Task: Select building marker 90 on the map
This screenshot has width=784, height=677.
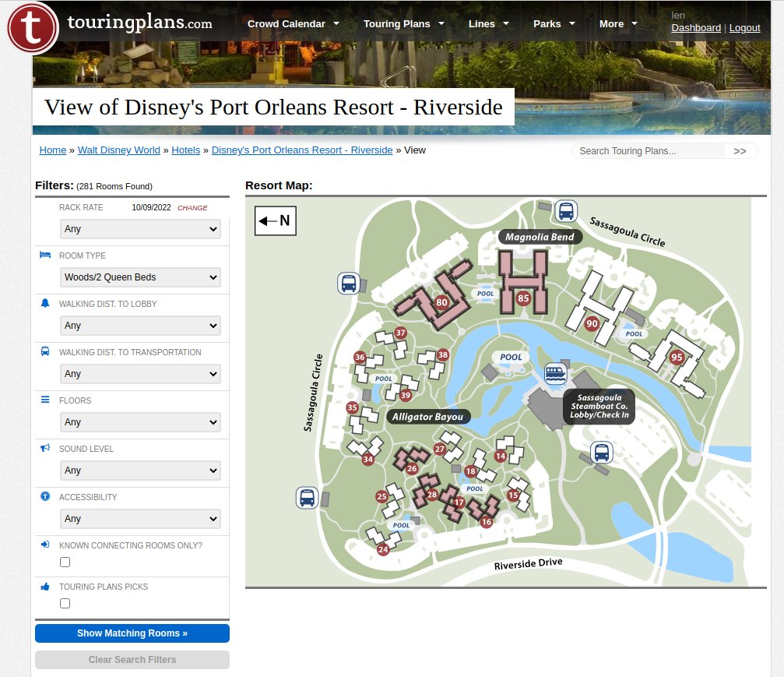Action: 592,324
